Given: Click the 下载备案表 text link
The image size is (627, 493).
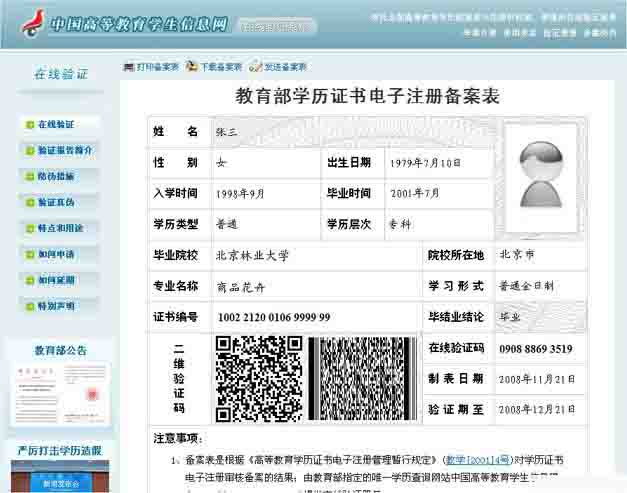Looking at the screenshot, I should tap(220, 67).
